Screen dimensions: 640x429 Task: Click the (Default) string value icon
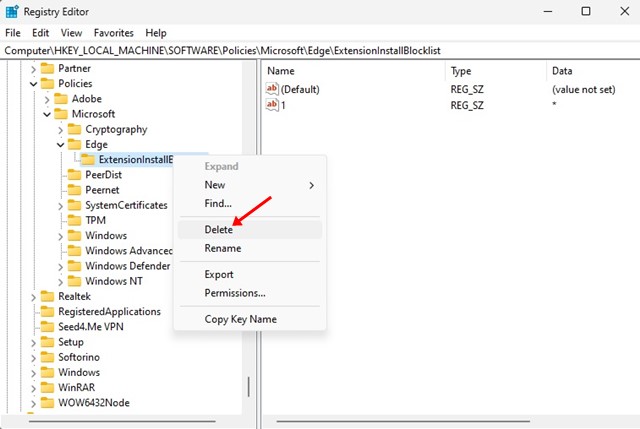pyautogui.click(x=272, y=89)
